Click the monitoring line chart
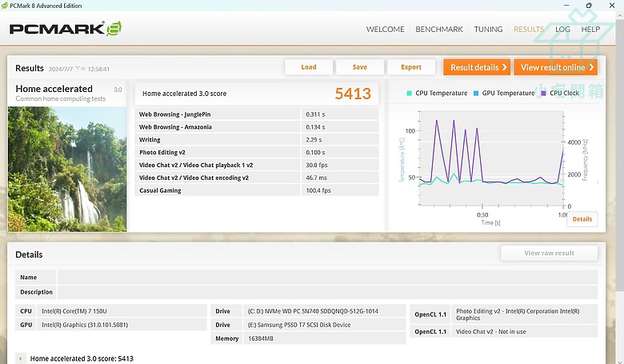Screen dimensions: 624x364 click(x=491, y=159)
